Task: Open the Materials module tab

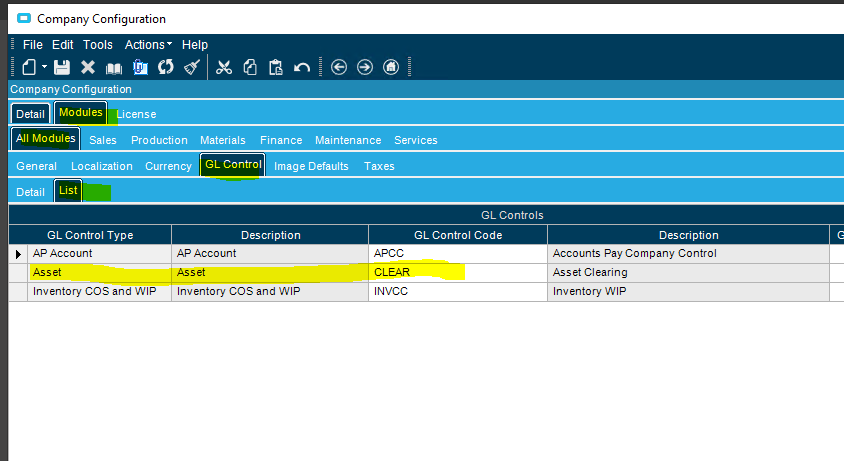Action: click(x=223, y=140)
